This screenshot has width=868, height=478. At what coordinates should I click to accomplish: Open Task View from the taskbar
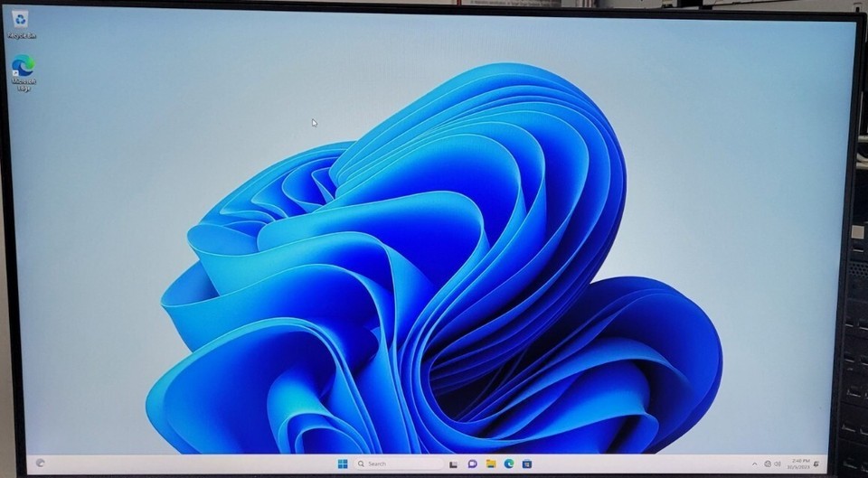[x=453, y=464]
